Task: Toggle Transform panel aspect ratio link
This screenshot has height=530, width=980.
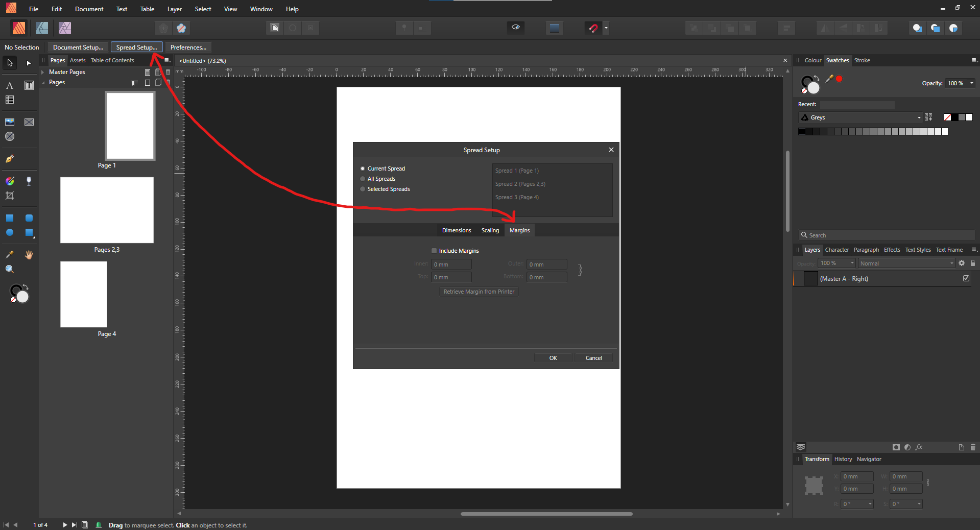Action: click(x=928, y=483)
